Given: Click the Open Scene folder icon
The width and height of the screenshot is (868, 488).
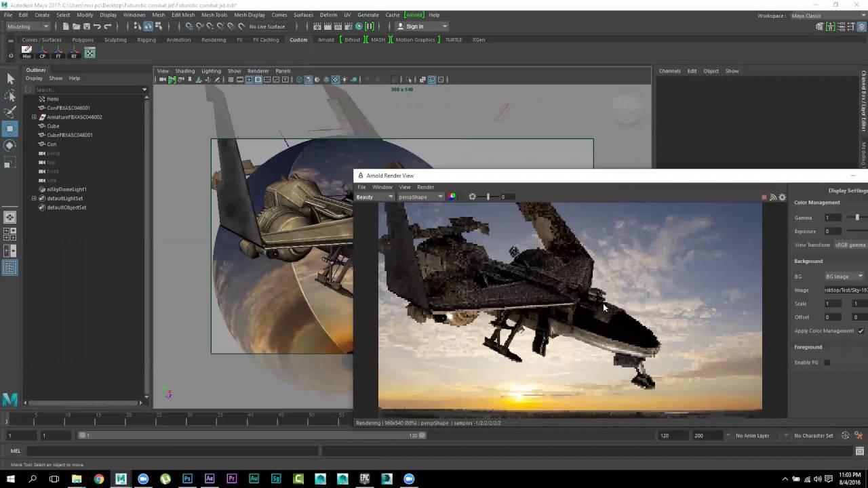Looking at the screenshot, I should pos(76,26).
